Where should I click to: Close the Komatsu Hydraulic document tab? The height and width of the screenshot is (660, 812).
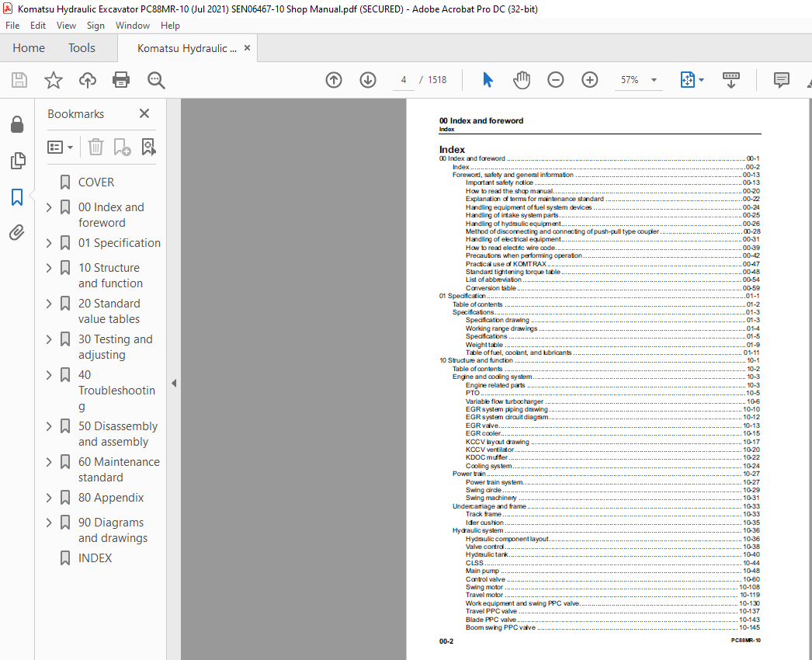coord(247,47)
